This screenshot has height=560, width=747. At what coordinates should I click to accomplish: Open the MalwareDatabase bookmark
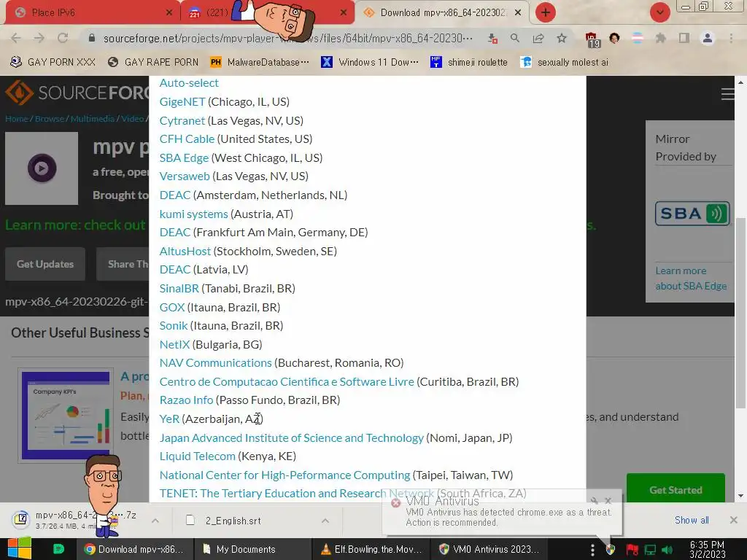[260, 62]
